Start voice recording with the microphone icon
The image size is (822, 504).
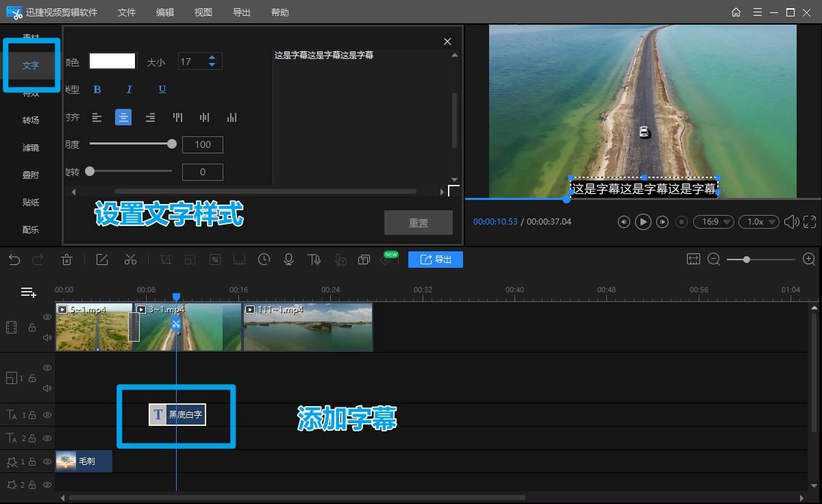click(288, 260)
